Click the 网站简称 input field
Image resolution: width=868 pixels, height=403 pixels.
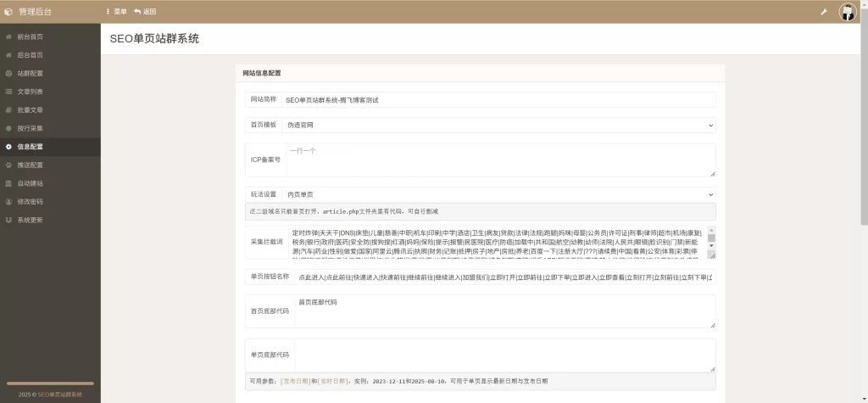pos(498,100)
